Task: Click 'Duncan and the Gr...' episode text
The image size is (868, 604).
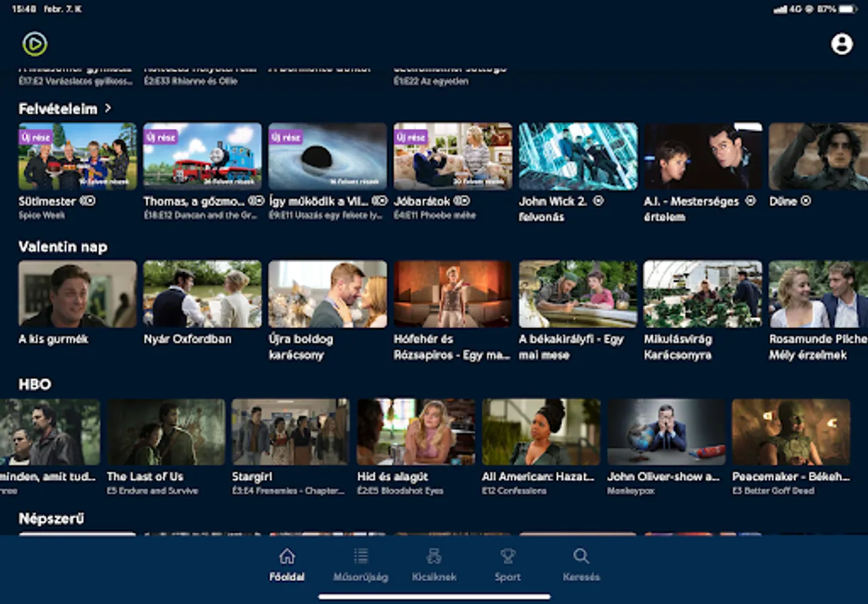Action: (x=215, y=215)
